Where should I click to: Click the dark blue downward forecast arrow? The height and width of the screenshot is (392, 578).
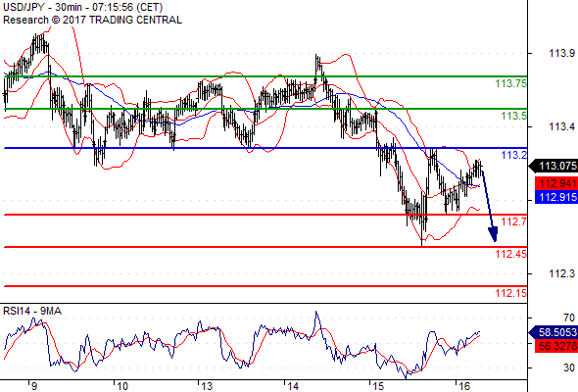click(x=490, y=206)
